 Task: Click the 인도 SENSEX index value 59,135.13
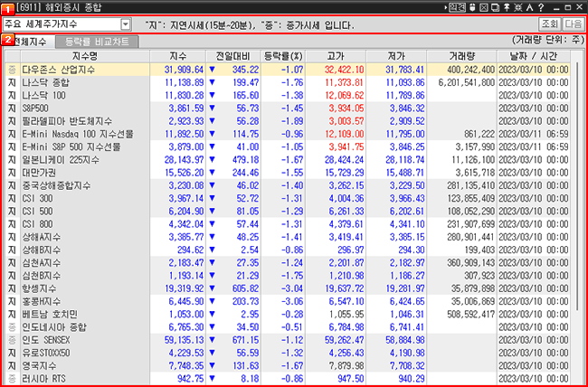184,340
